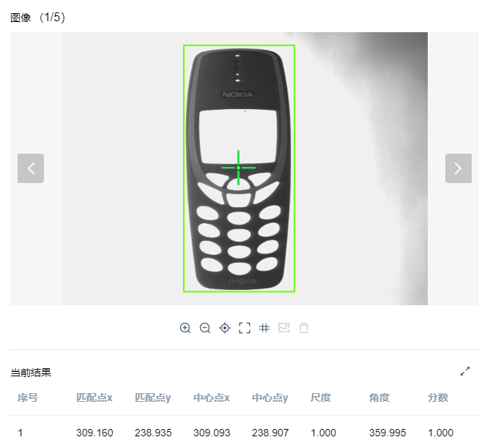Viewport: 490px width, 448px height.
Task: Fit image using the fullscreen brackets icon
Action: 245,328
